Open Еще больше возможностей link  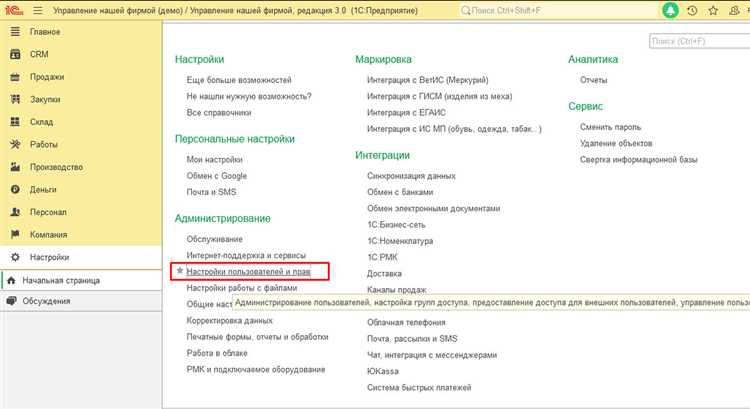(239, 80)
